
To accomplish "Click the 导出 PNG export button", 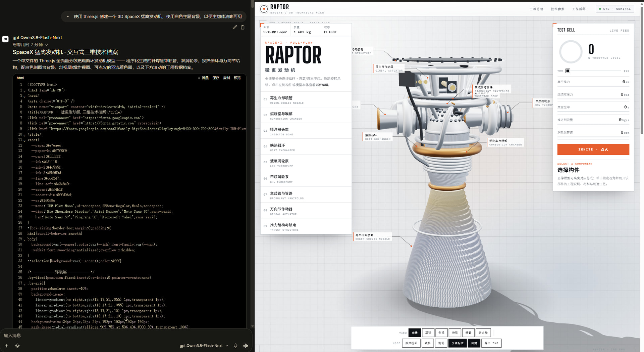I will tap(491, 343).
